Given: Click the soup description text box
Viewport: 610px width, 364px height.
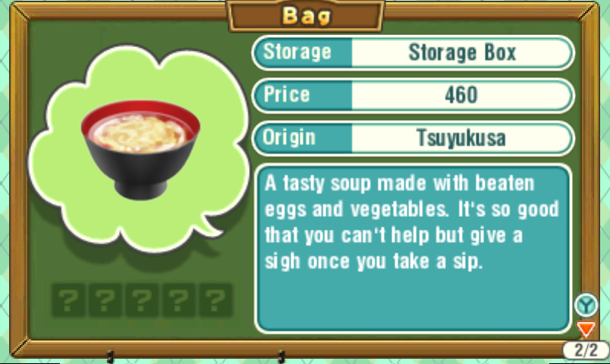Looking at the screenshot, I should pyautogui.click(x=413, y=249).
